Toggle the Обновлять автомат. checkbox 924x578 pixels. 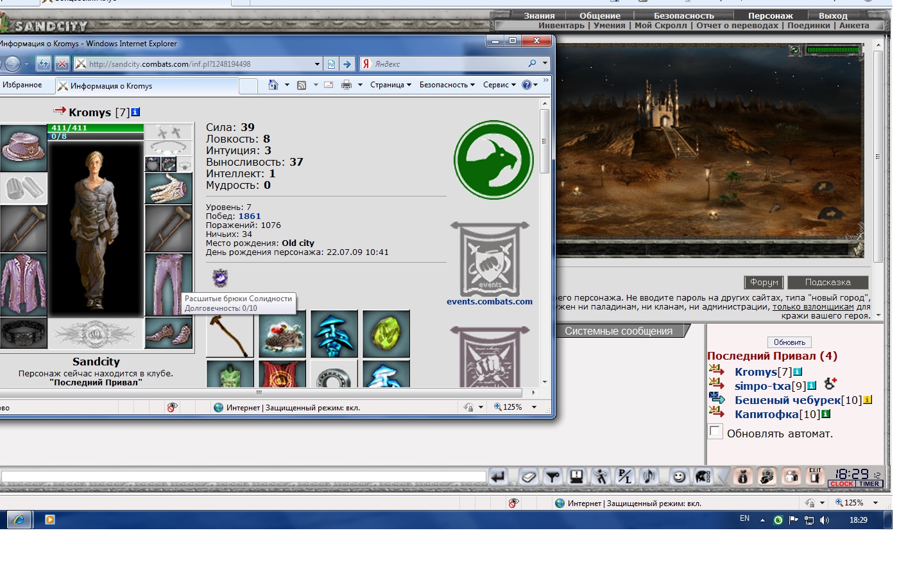click(x=715, y=432)
